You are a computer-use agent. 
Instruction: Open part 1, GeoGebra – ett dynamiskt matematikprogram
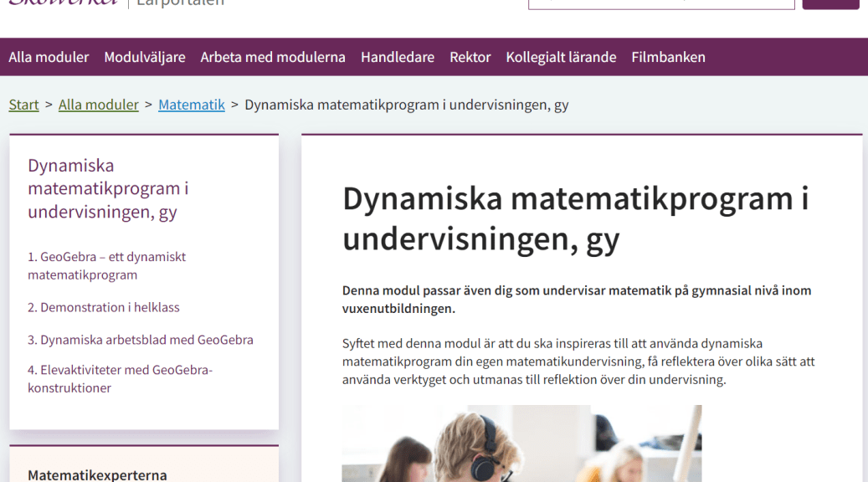tap(106, 265)
